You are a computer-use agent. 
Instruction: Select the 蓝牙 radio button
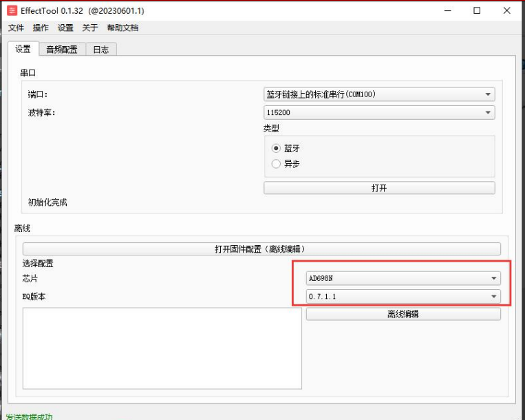tap(276, 148)
